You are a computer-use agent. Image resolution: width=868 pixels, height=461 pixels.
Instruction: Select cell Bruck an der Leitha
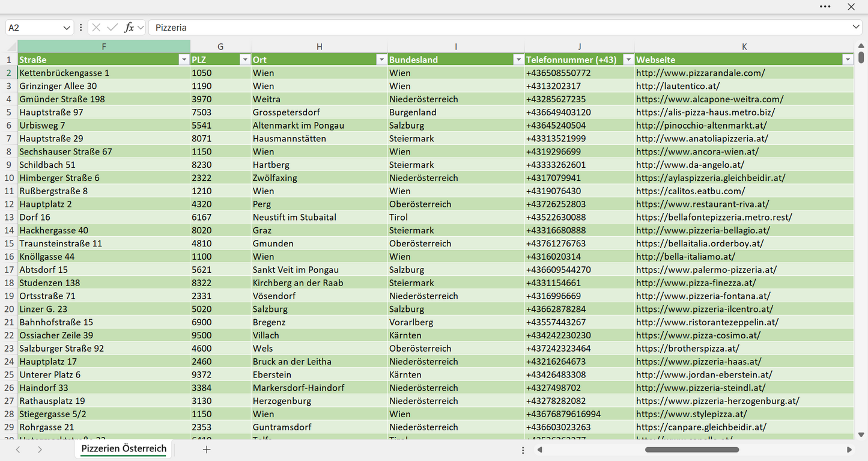tap(319, 361)
